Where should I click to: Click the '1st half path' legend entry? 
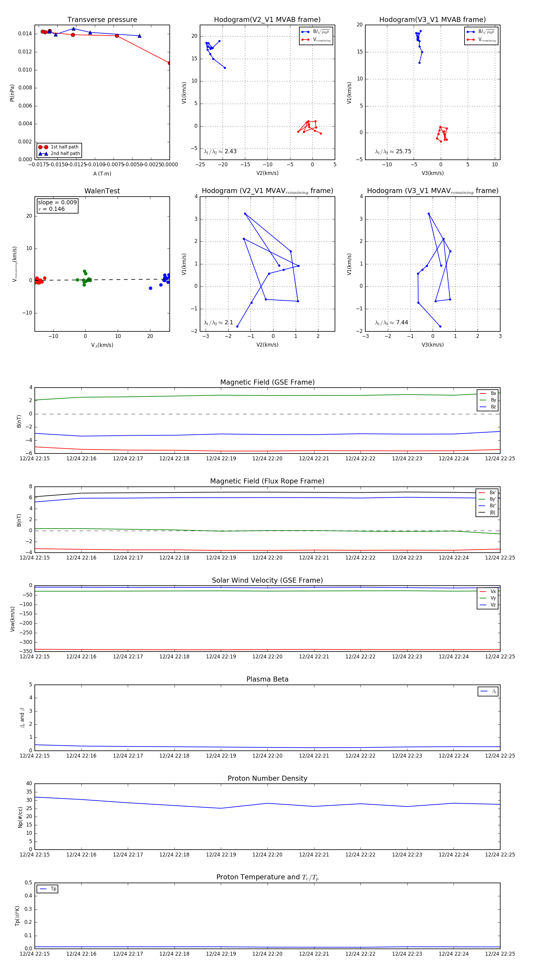(x=59, y=147)
